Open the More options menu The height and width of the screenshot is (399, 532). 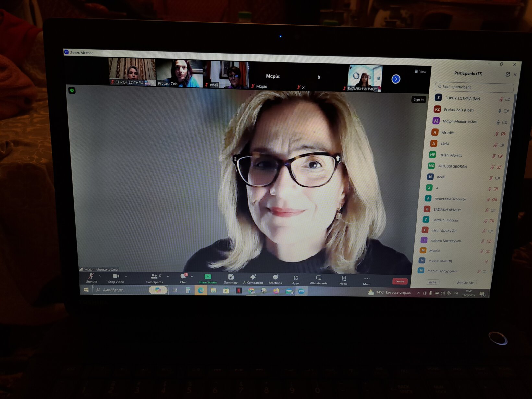pyautogui.click(x=367, y=280)
